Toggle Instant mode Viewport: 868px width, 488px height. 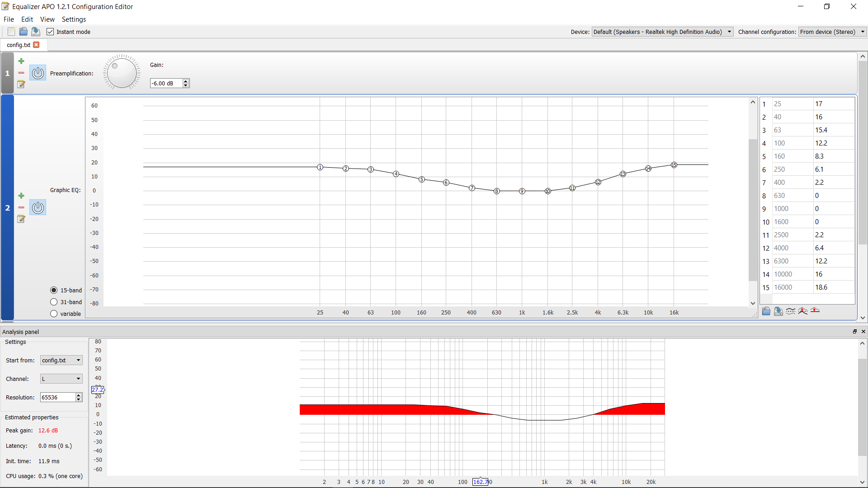point(50,32)
